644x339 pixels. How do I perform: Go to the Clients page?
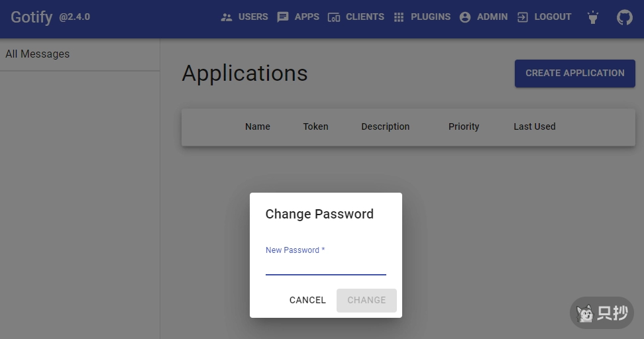(364, 17)
